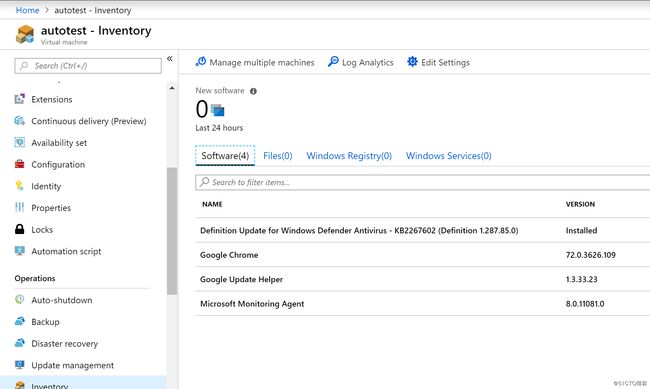Open the Extensions sidebar icon
The width and height of the screenshot is (650, 389).
coord(19,99)
